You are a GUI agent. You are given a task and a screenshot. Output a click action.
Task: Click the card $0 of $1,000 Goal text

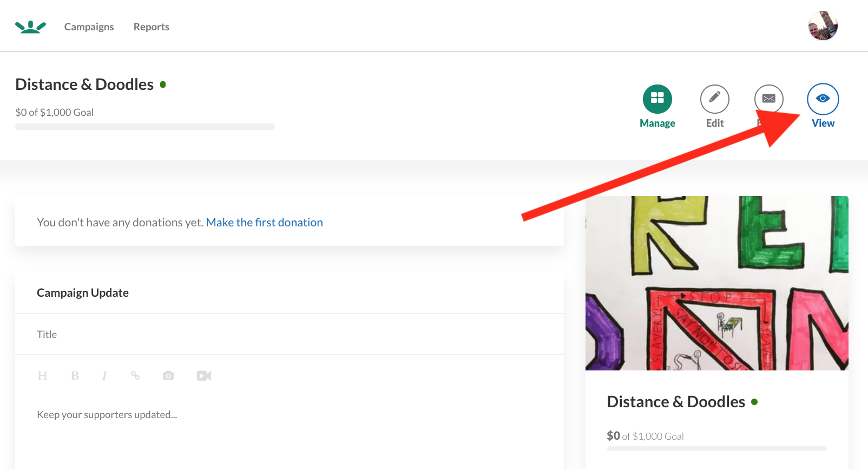coord(646,436)
